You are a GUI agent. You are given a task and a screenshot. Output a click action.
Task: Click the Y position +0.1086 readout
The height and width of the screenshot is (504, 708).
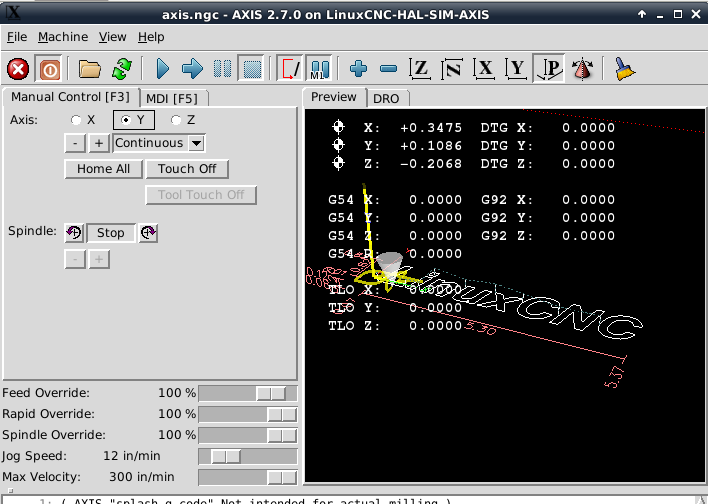coord(431,145)
